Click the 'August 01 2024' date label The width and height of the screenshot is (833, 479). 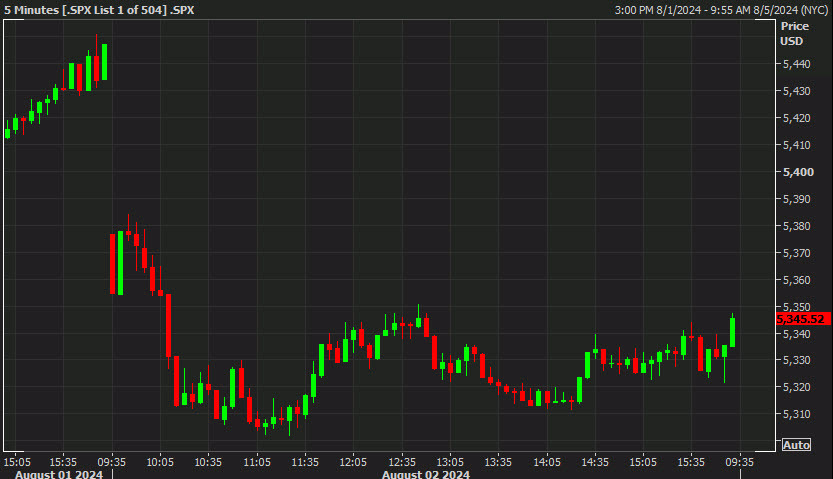click(x=58, y=474)
